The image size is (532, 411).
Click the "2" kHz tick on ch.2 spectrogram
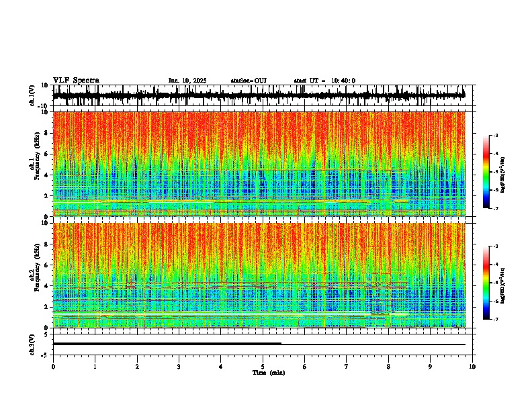click(x=47, y=307)
